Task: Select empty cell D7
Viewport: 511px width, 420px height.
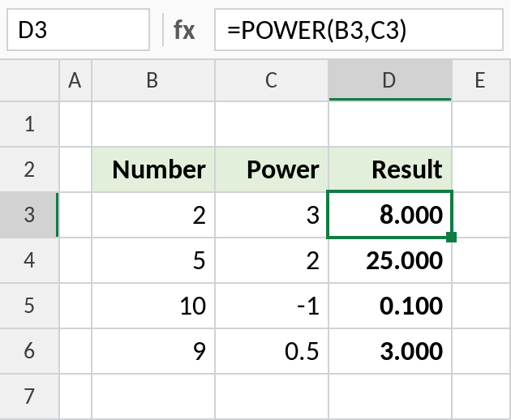Action: tap(390, 396)
